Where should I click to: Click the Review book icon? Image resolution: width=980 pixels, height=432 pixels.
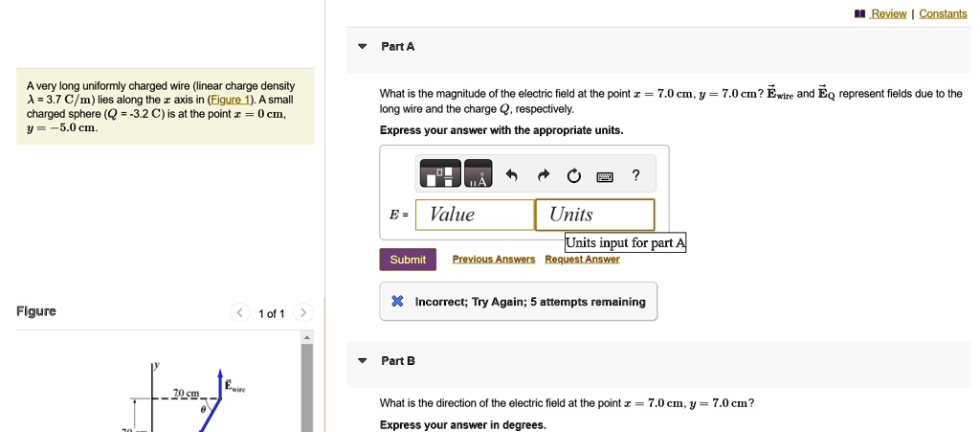pos(859,13)
